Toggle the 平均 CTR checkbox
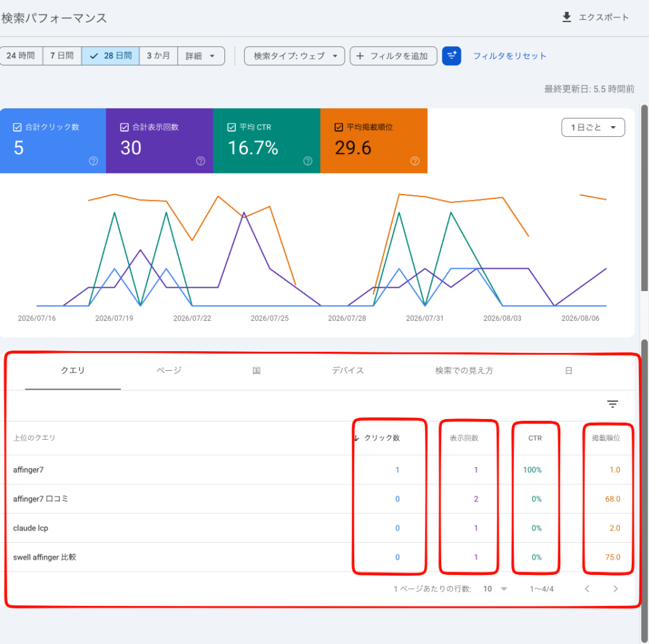Screen dimensions: 649x644 point(231,127)
